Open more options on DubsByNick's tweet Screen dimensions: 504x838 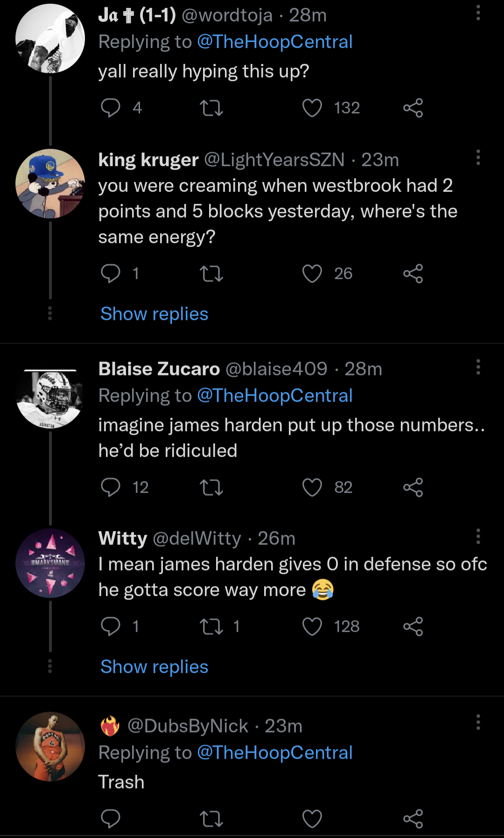(x=478, y=721)
